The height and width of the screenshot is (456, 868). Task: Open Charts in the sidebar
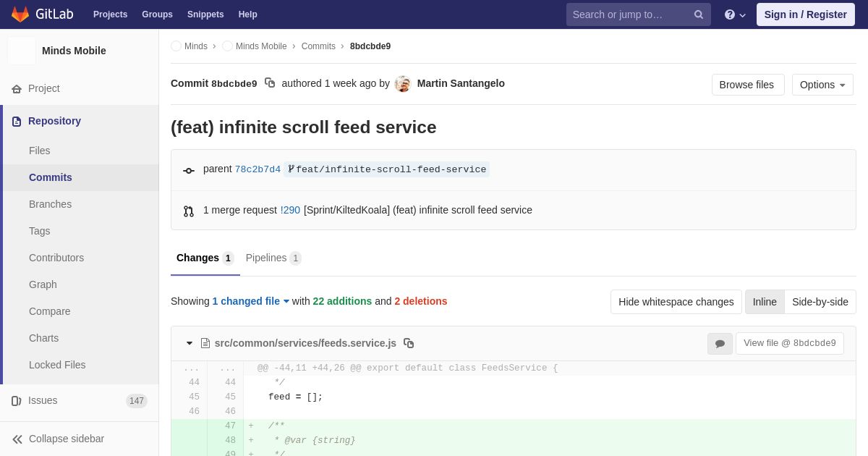tap(81, 338)
